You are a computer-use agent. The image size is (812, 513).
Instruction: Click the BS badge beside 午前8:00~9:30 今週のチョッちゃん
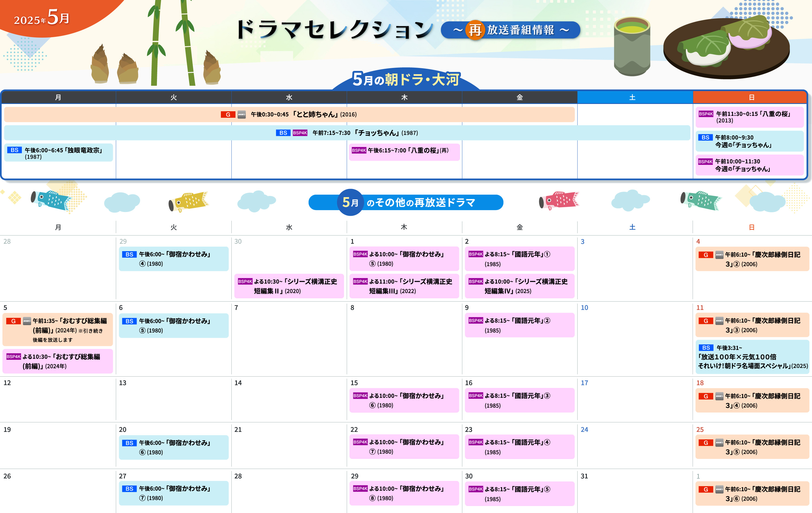[705, 138]
